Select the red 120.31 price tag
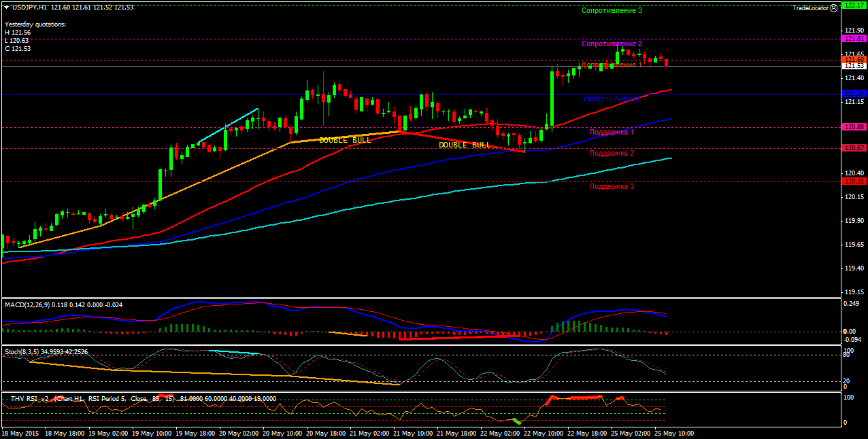Viewport: 868px width, 439px height. [x=853, y=181]
